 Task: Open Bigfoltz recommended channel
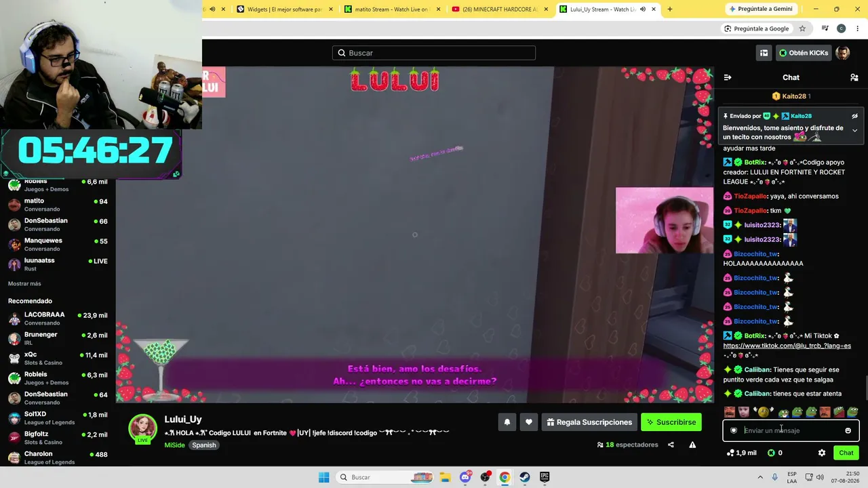[58, 438]
